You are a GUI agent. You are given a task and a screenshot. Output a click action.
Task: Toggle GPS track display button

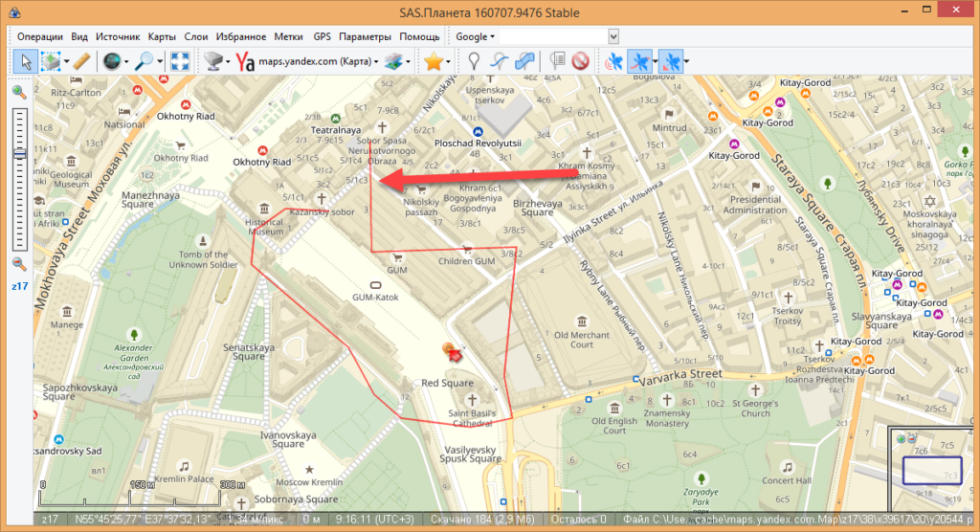(x=639, y=61)
